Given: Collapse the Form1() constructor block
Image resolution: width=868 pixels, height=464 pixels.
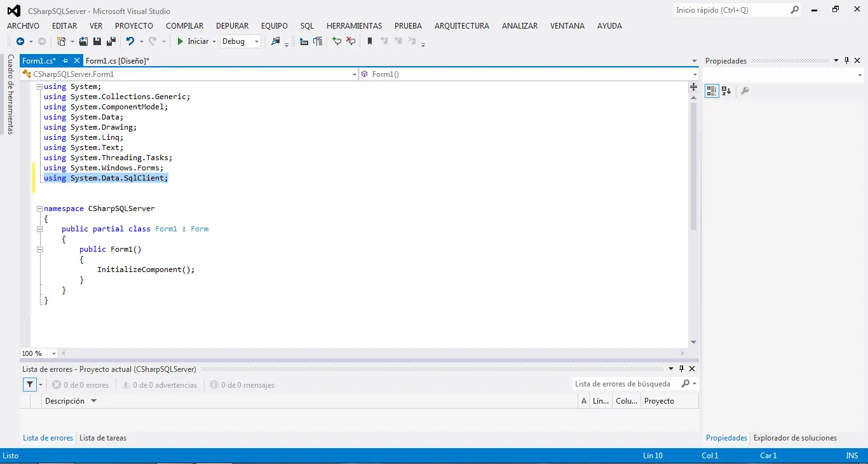Looking at the screenshot, I should coord(39,249).
